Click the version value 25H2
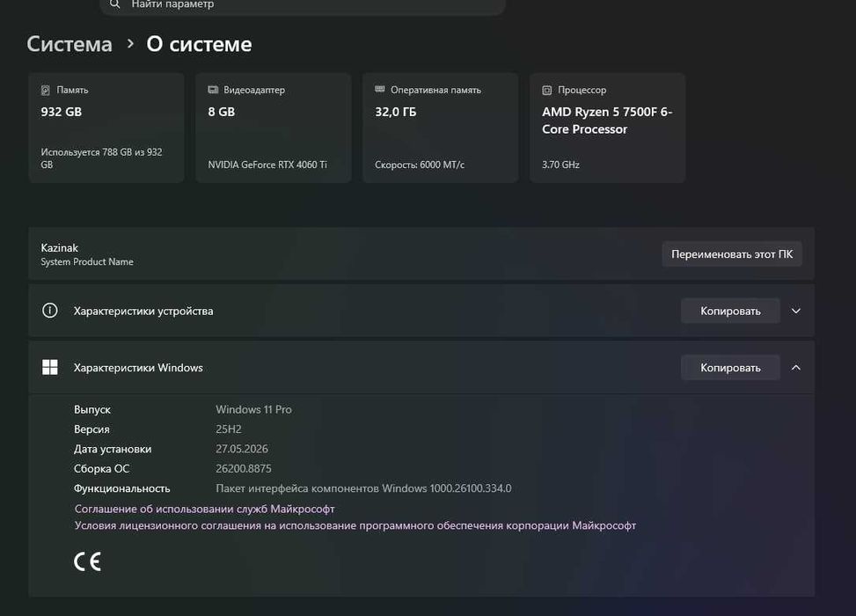 (229, 429)
